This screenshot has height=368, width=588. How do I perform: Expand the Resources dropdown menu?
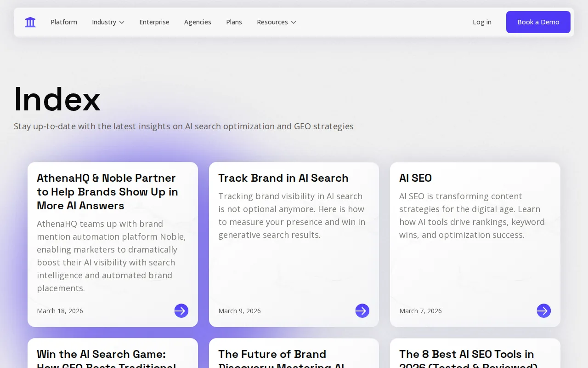(277, 22)
